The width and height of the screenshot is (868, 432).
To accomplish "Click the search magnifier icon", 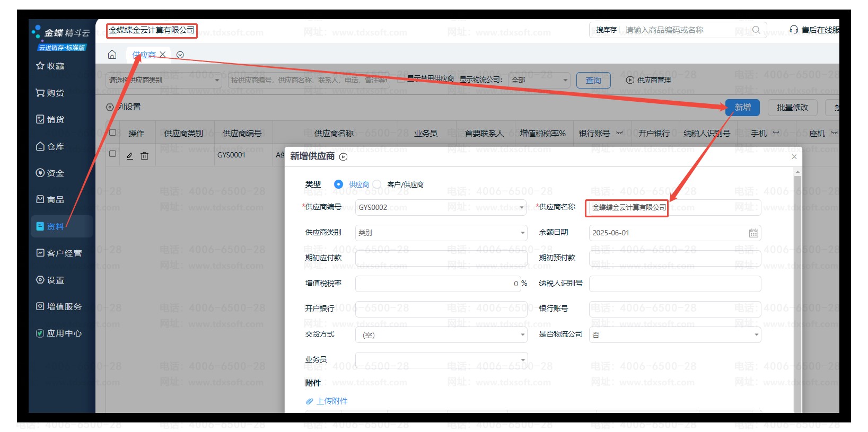I will coord(756,30).
